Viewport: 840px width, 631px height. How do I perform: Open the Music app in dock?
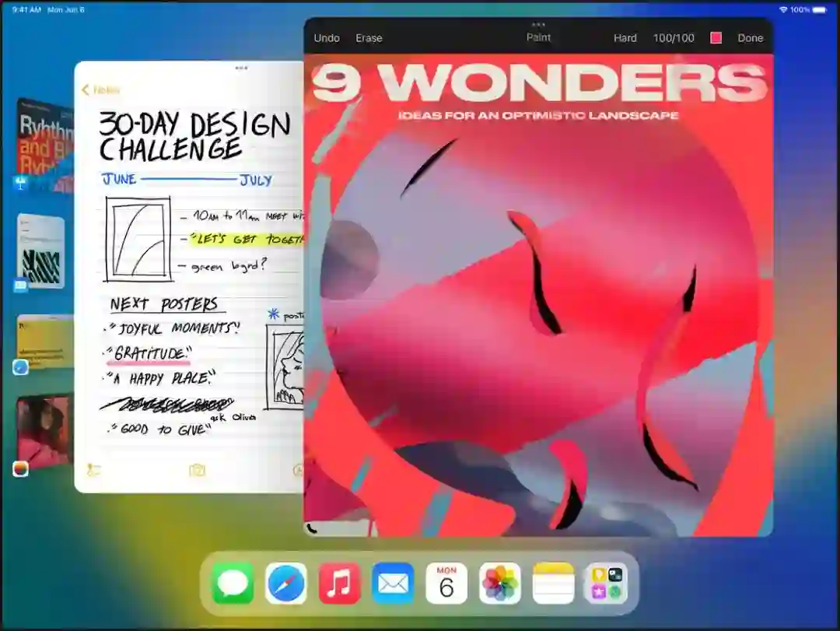coord(340,584)
